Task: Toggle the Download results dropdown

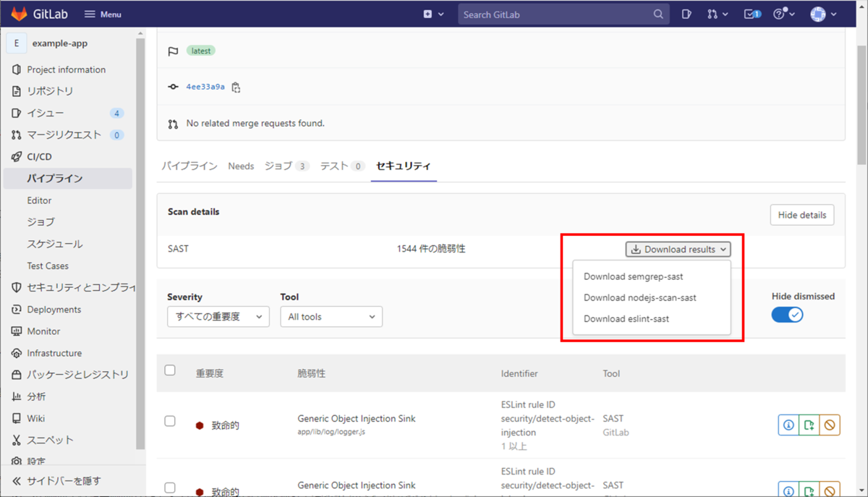Action: (x=678, y=249)
